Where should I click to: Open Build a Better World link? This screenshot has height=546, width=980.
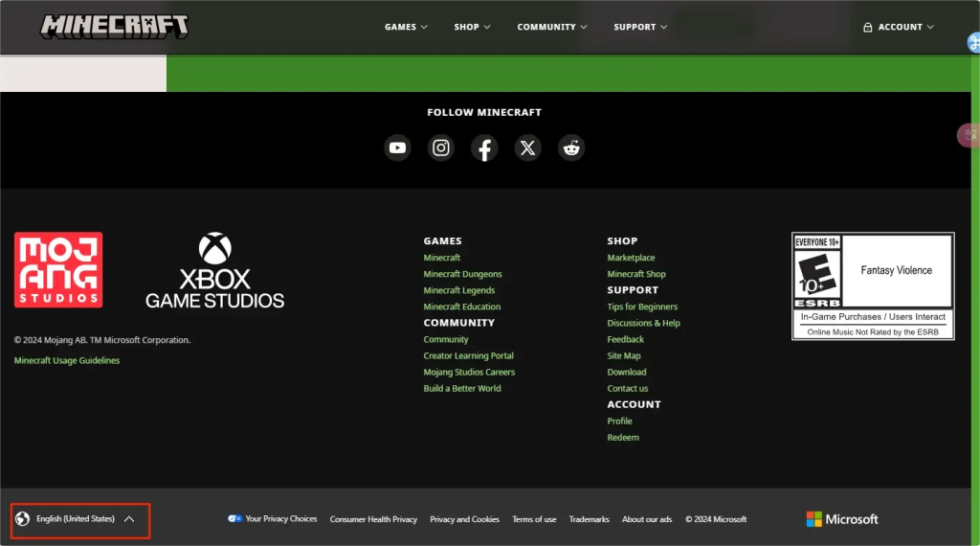tap(462, 388)
